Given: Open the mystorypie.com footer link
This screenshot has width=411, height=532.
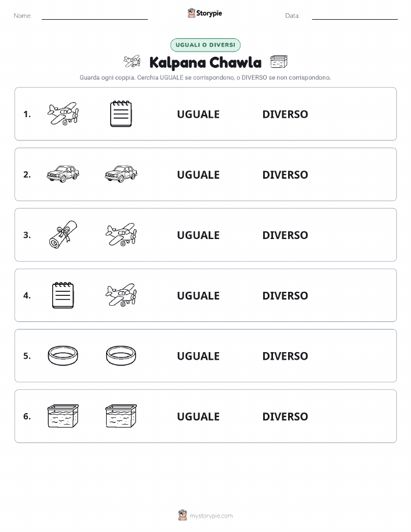Looking at the screenshot, I should pyautogui.click(x=211, y=516).
